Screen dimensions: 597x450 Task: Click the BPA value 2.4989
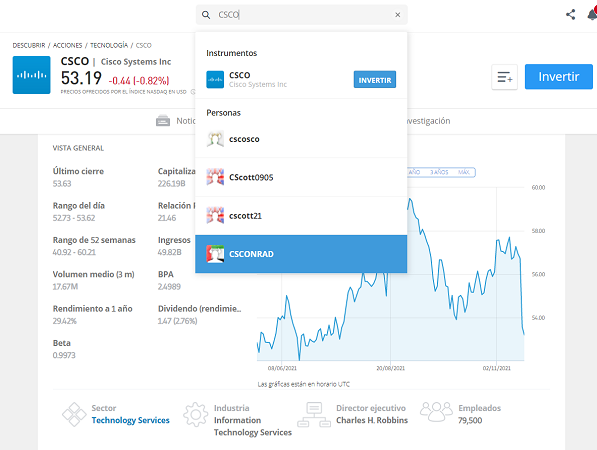(169, 286)
